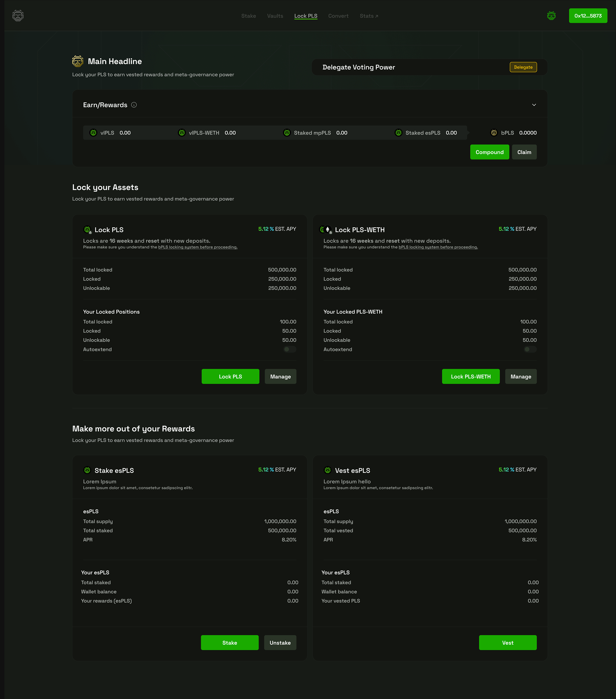Click the 5.12 % EST. APY in Vest esPLS card
616x699 pixels.
tap(518, 470)
